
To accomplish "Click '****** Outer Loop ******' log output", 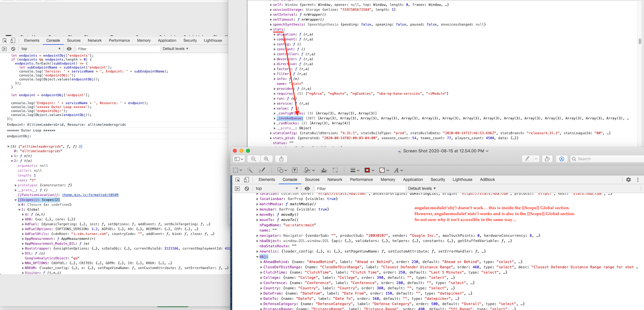I will 31,130.
